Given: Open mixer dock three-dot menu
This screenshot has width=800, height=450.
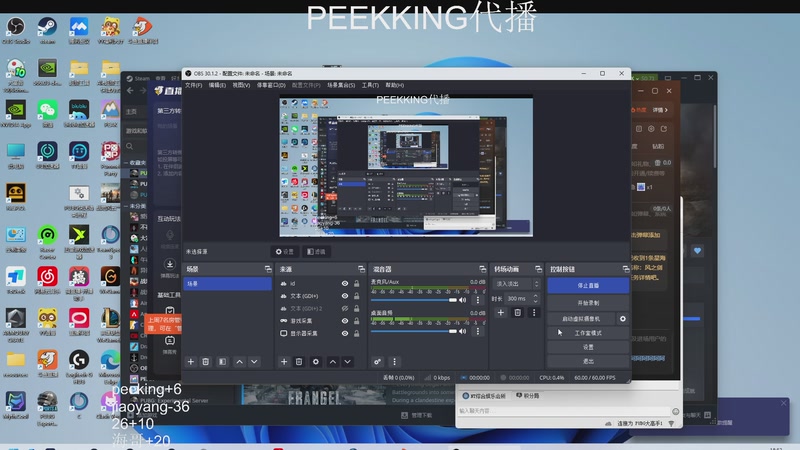Looking at the screenshot, I should click(x=394, y=362).
